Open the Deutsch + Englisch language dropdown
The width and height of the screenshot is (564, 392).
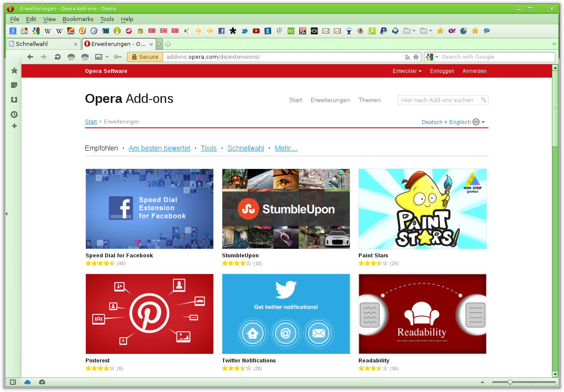pyautogui.click(x=453, y=122)
